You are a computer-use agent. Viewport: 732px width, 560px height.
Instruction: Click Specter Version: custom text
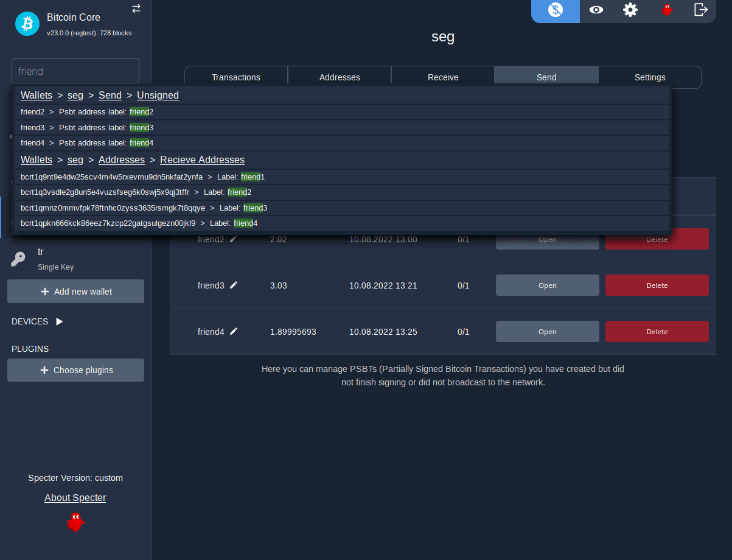tap(75, 478)
